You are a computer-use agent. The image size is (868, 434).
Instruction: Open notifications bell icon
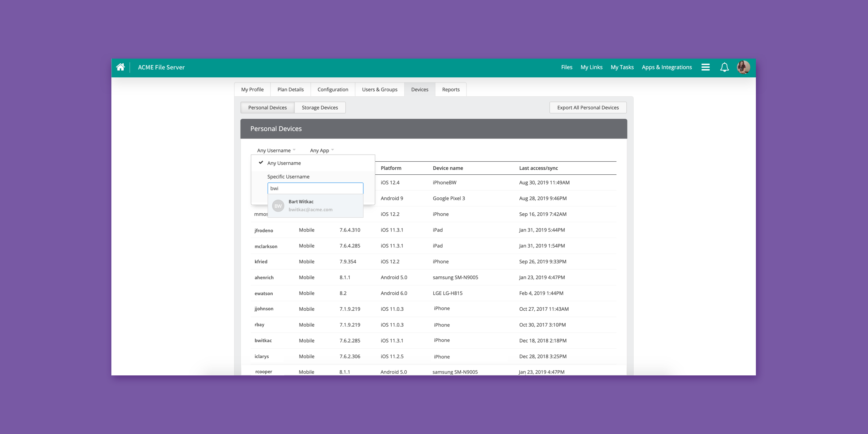(x=724, y=67)
